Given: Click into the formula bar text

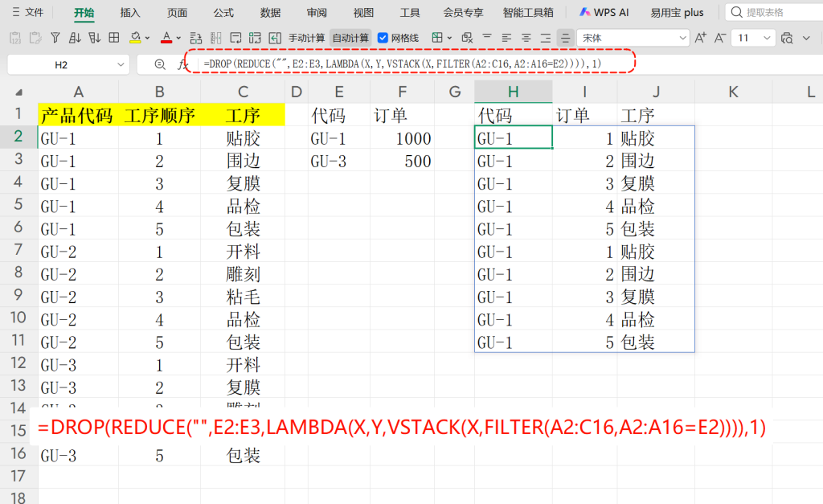Looking at the screenshot, I should pos(402,64).
